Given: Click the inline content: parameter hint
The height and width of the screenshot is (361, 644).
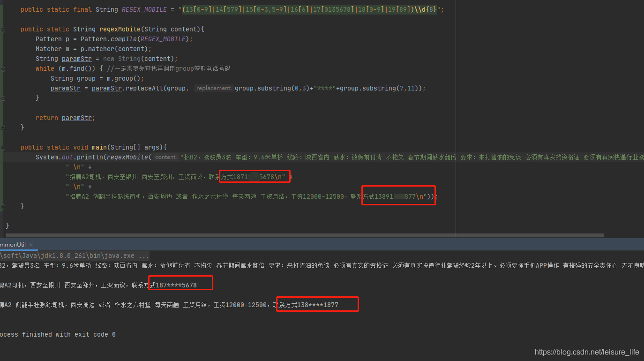Looking at the screenshot, I should pyautogui.click(x=165, y=157).
